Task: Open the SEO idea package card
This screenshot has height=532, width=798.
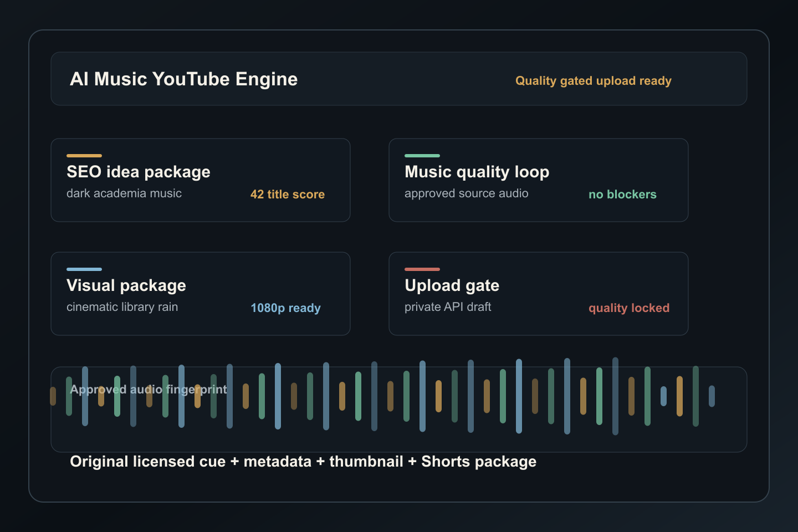Action: point(201,180)
